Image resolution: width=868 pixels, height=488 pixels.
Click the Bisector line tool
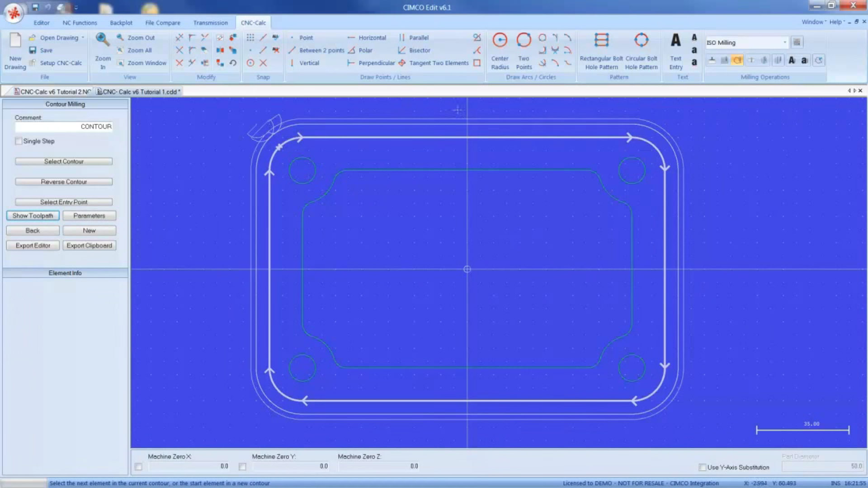pos(414,50)
